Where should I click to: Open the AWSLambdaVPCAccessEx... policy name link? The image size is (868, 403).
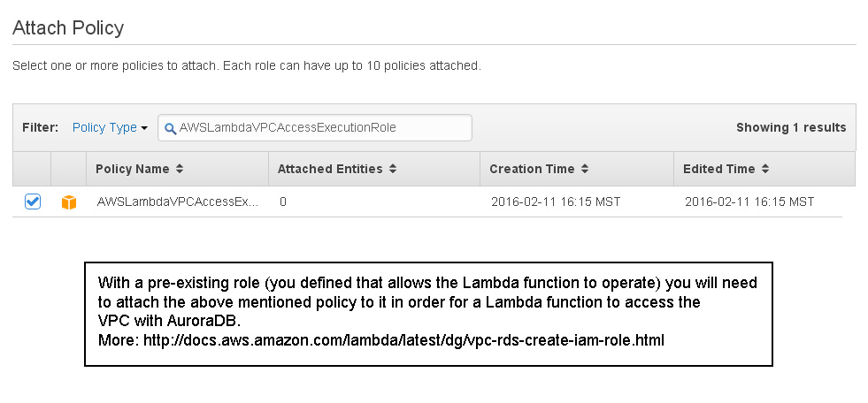177,201
